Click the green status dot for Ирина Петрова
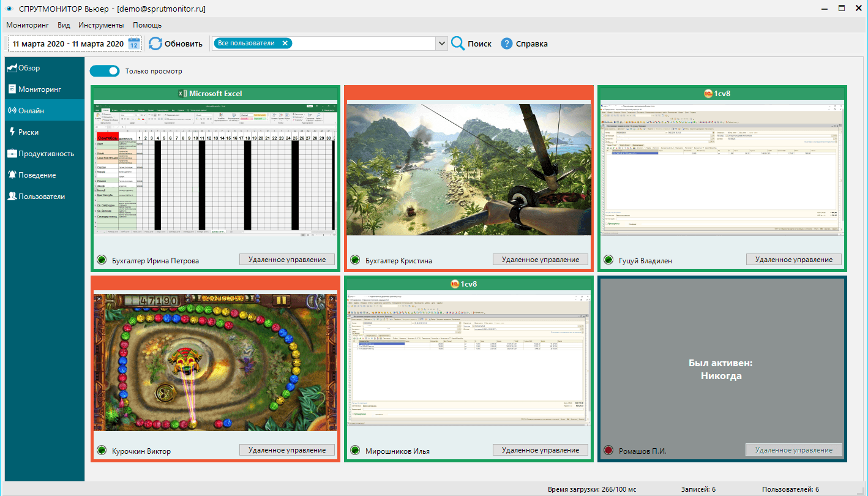This screenshot has width=868, height=496. click(x=102, y=260)
